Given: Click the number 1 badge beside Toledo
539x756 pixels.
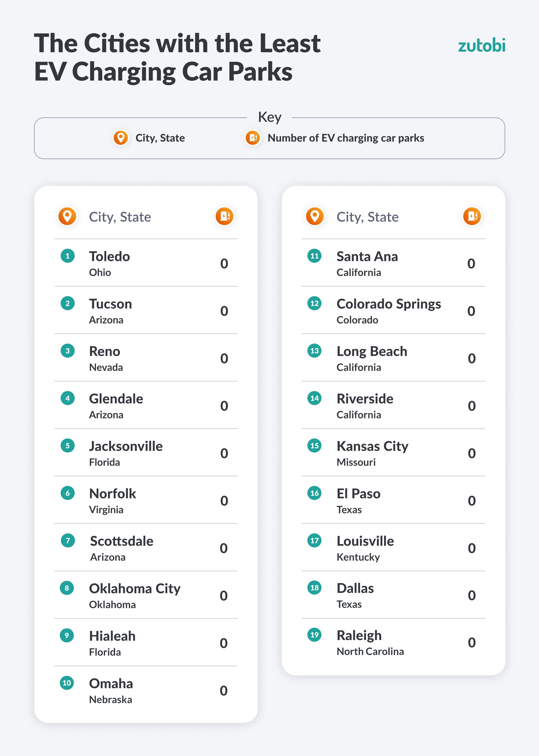Looking at the screenshot, I should [x=67, y=256].
